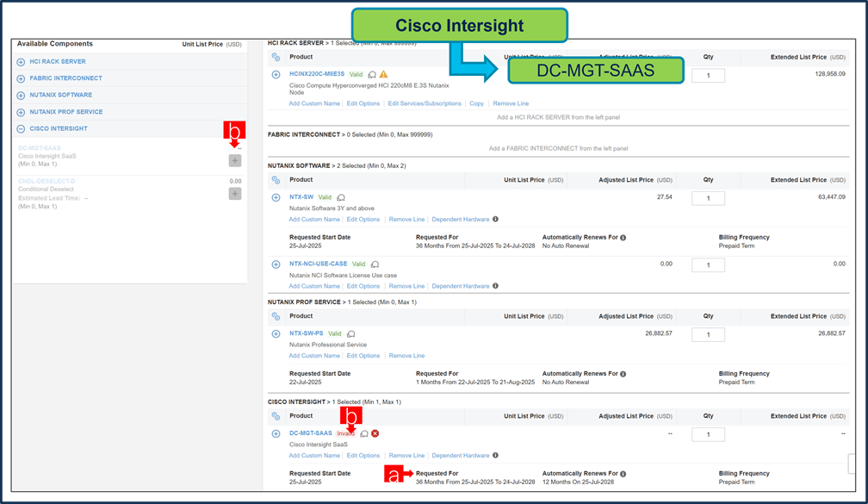Click Remove Line under NTX-SW-PS
The width and height of the screenshot is (868, 504).
406,356
